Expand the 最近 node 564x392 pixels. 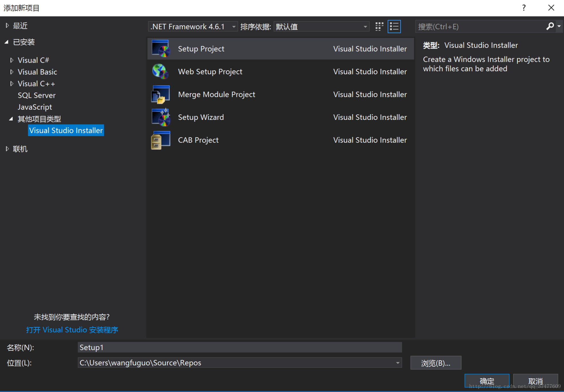pyautogui.click(x=7, y=26)
